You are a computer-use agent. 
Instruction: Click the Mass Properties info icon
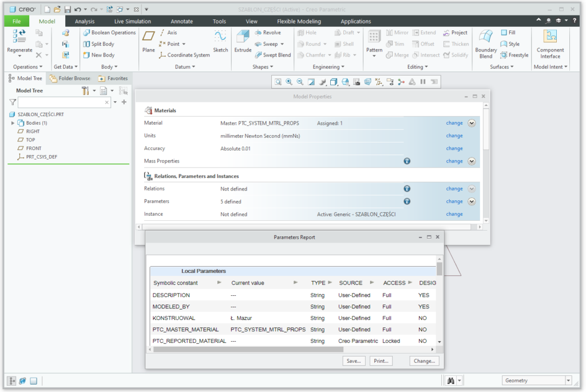(407, 161)
